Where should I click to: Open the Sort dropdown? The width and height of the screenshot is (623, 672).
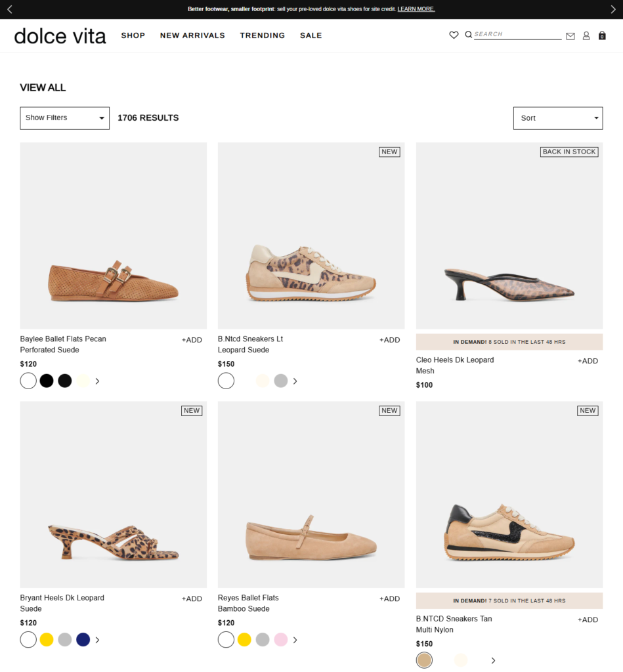[557, 118]
